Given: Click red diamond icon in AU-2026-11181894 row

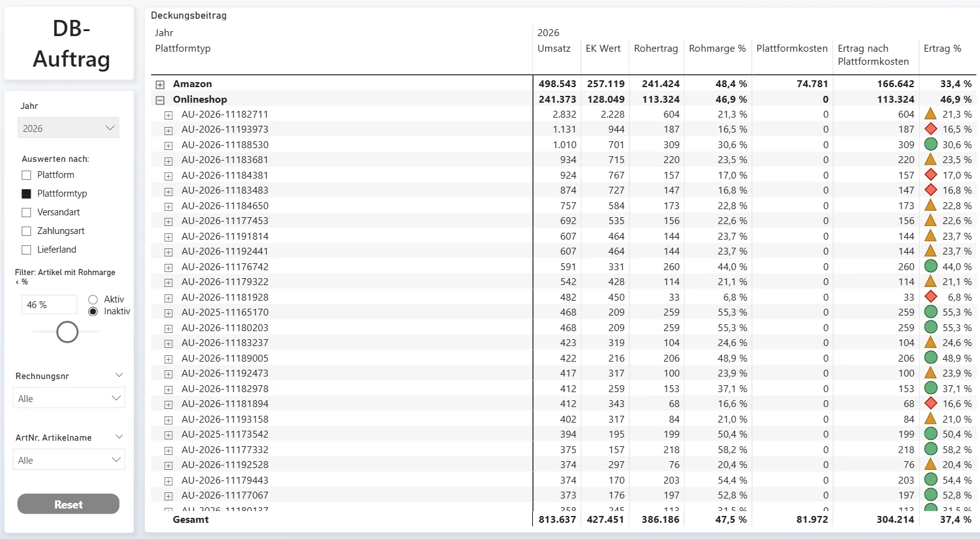Looking at the screenshot, I should 931,404.
